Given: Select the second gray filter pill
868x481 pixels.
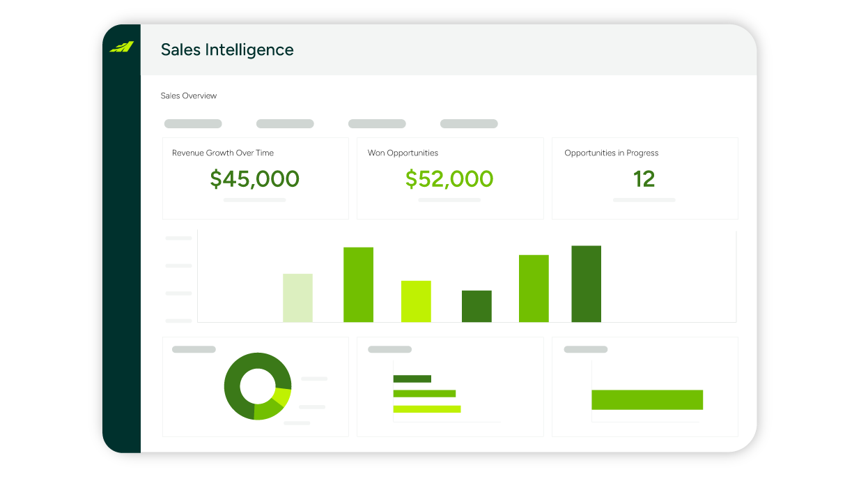Looking at the screenshot, I should (x=285, y=124).
